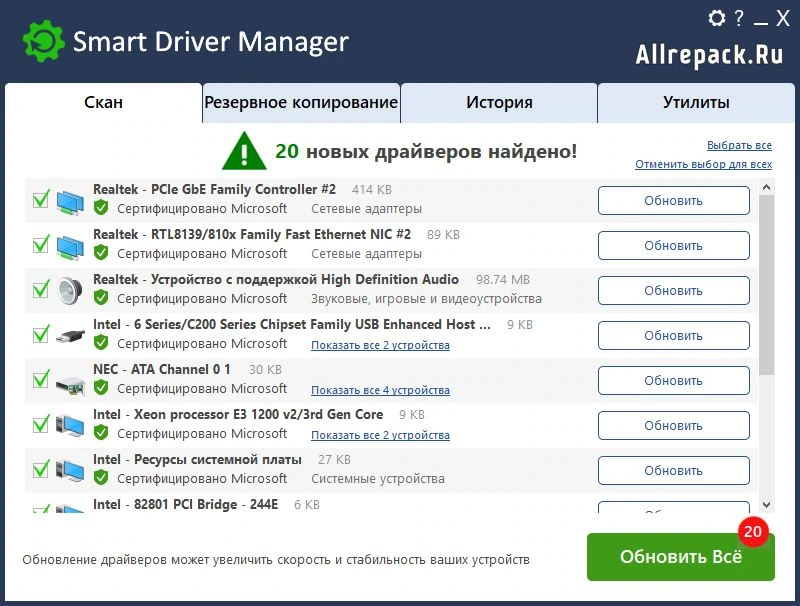Screen dimensions: 800x606
Task: Click the speaker icon for High Definition Audio
Action: click(70, 291)
